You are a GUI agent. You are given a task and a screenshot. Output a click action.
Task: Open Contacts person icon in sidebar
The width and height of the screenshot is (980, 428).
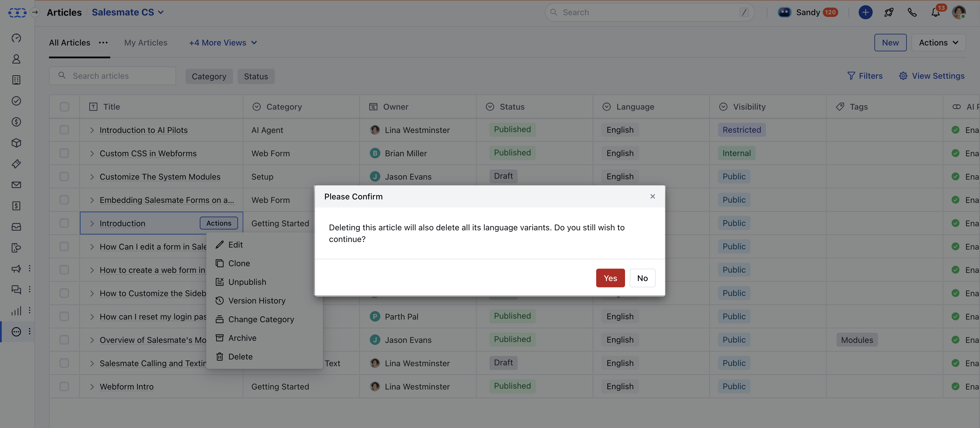coord(16,59)
